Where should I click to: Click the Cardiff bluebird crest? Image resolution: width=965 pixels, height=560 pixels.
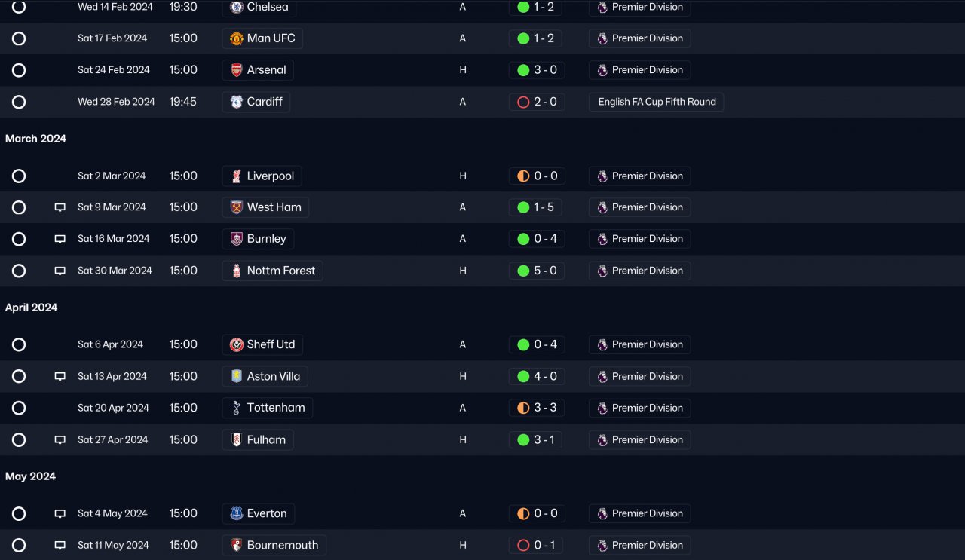click(237, 102)
